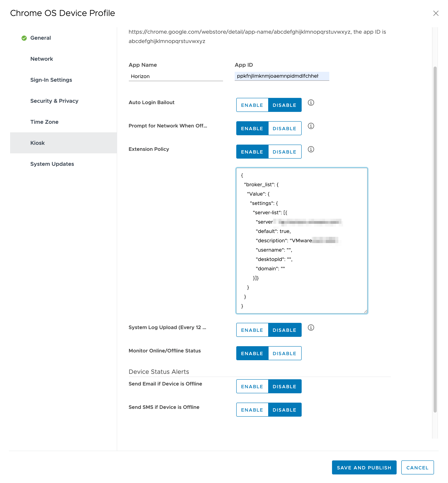Viewport: 448px width, 483px height.
Task: Click the vertical scrollbar thumb
Action: pyautogui.click(x=435, y=239)
